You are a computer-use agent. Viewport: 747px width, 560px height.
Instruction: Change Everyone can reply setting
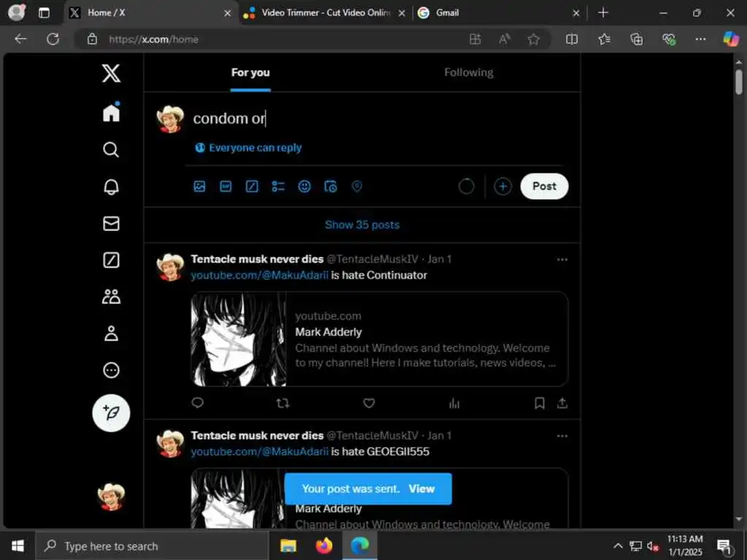(248, 147)
